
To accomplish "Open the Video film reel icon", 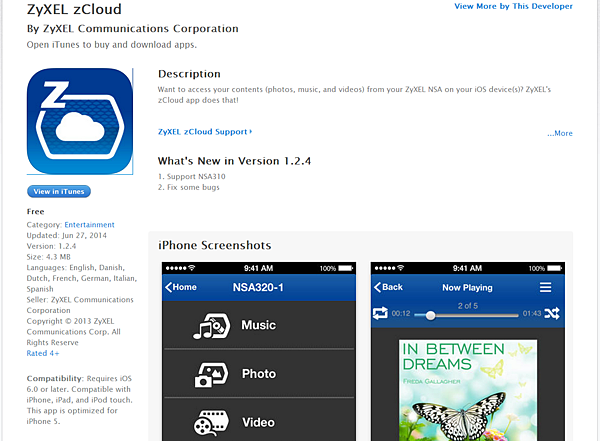I will pyautogui.click(x=211, y=423).
